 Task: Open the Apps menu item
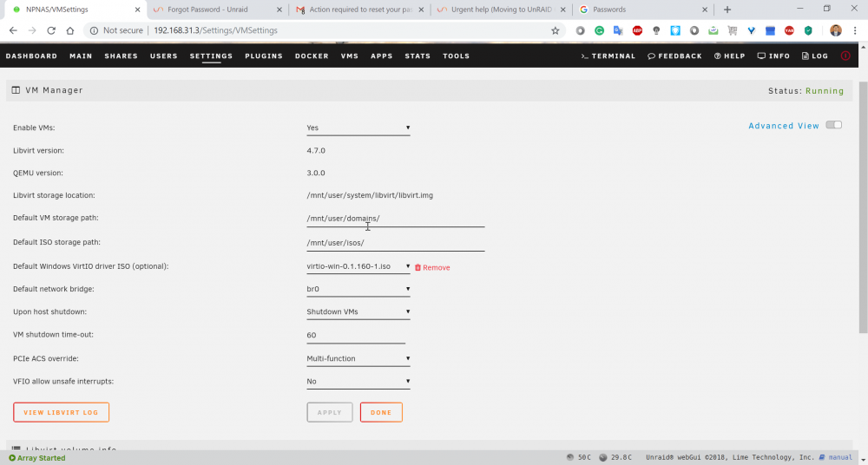(x=382, y=56)
